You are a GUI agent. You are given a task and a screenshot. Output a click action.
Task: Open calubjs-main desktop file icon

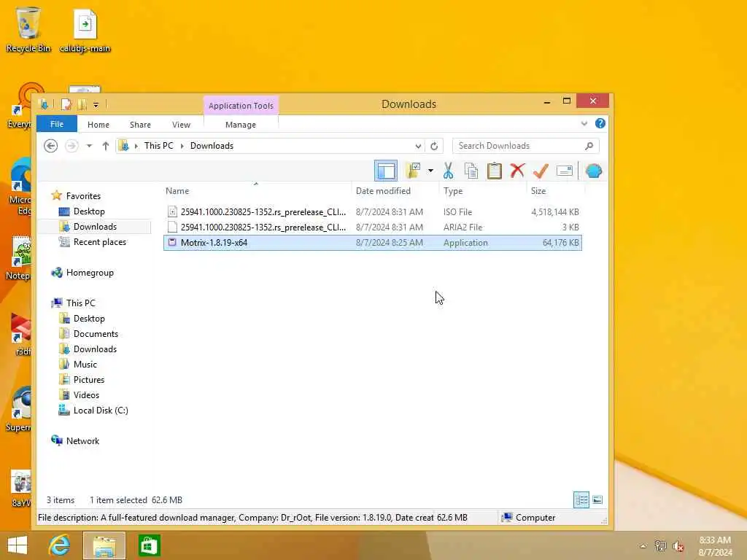[x=85, y=31]
